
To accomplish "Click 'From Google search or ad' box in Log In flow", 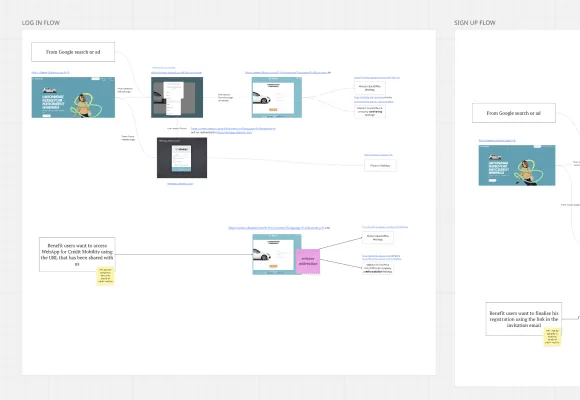I will click(x=73, y=52).
